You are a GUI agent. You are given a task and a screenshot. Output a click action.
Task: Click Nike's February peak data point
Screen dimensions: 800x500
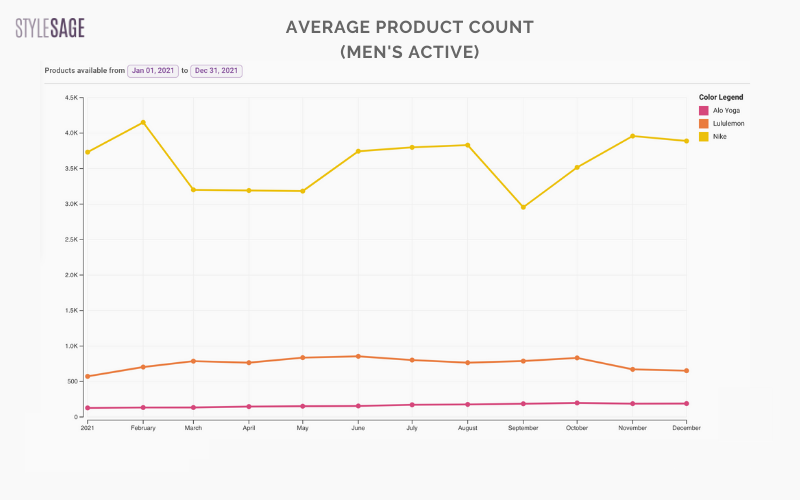pyautogui.click(x=143, y=122)
